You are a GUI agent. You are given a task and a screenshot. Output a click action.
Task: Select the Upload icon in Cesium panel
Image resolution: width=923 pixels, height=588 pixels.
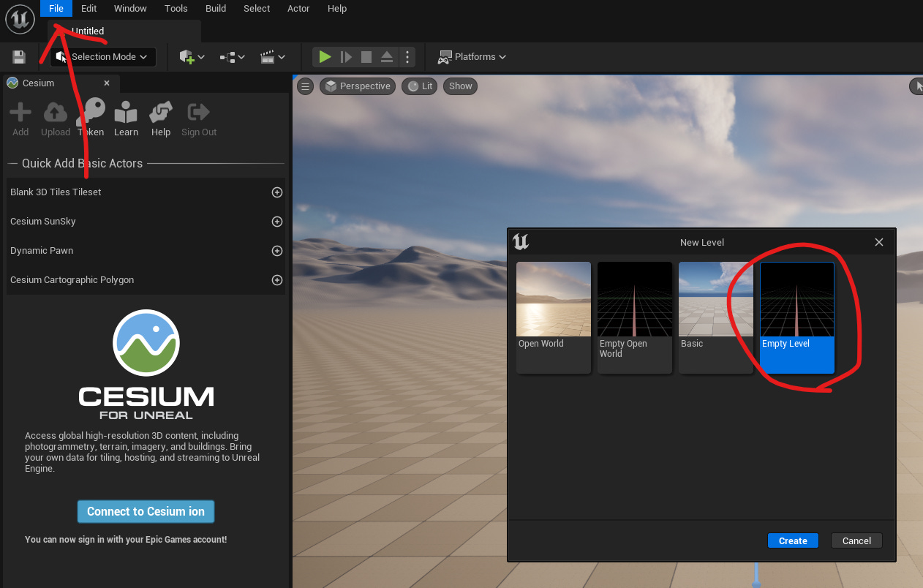point(55,113)
